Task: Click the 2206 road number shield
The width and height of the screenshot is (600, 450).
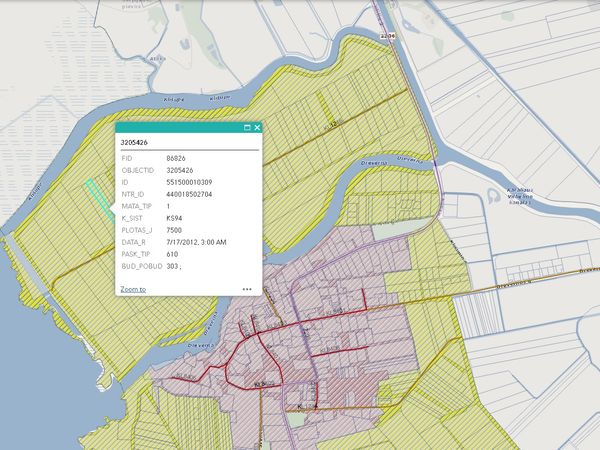Action: [389, 36]
